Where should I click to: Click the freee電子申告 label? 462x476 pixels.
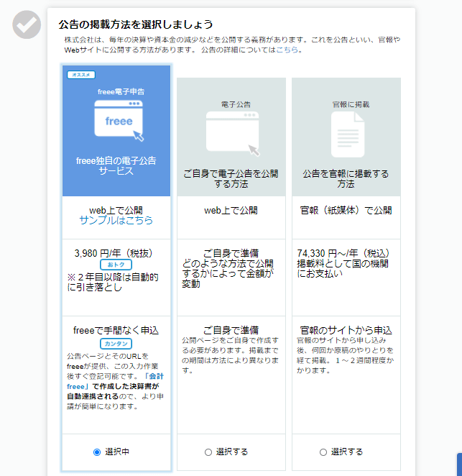pyautogui.click(x=121, y=92)
